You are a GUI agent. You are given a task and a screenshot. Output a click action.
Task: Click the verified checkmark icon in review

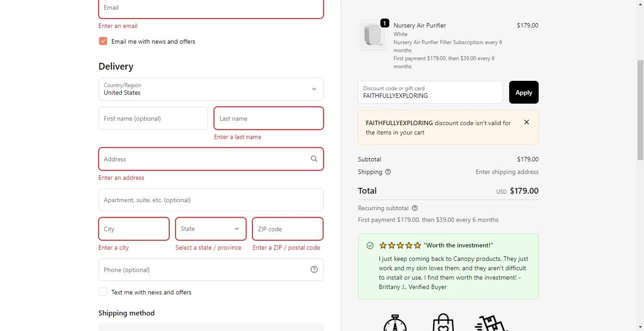tap(370, 245)
